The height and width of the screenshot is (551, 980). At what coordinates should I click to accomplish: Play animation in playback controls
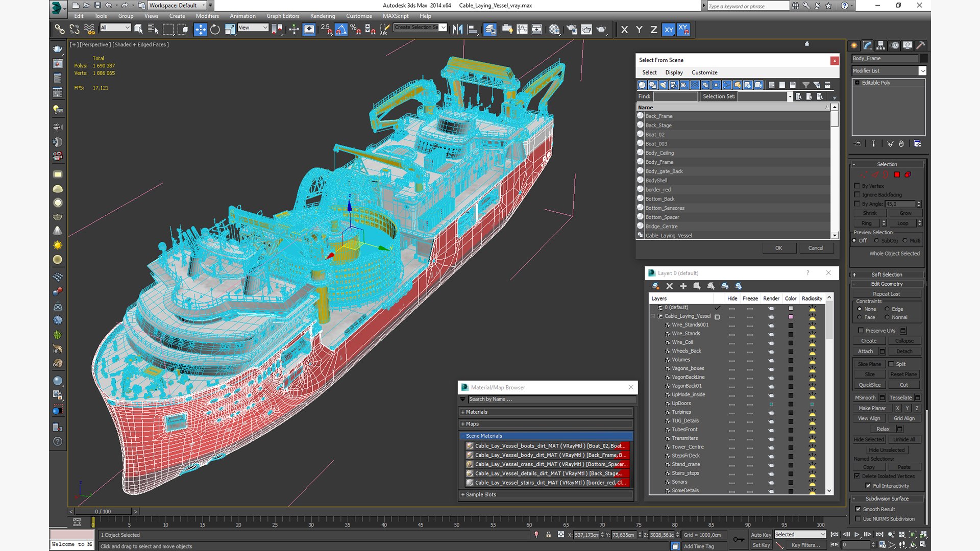857,534
